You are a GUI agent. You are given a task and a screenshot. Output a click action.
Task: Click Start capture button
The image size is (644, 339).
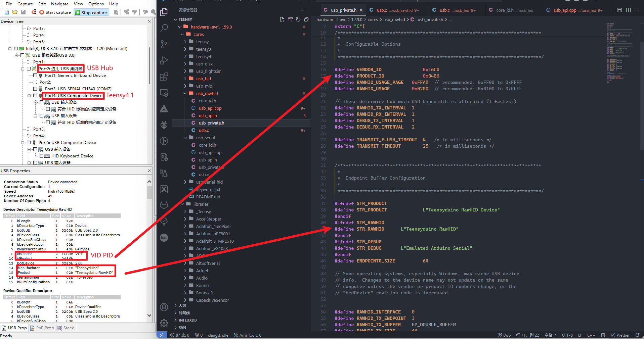55,12
